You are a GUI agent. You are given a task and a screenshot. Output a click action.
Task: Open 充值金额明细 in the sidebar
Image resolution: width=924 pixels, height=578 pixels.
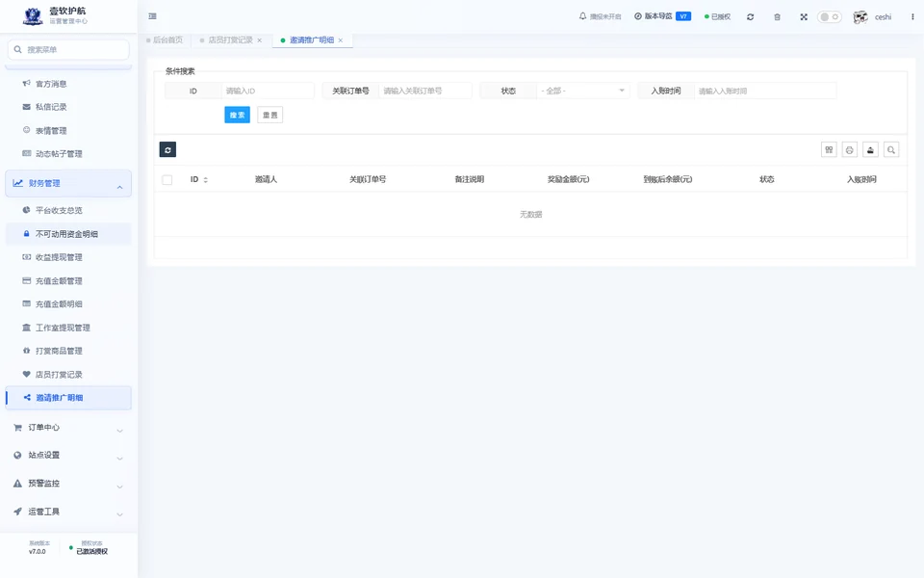(x=68, y=304)
